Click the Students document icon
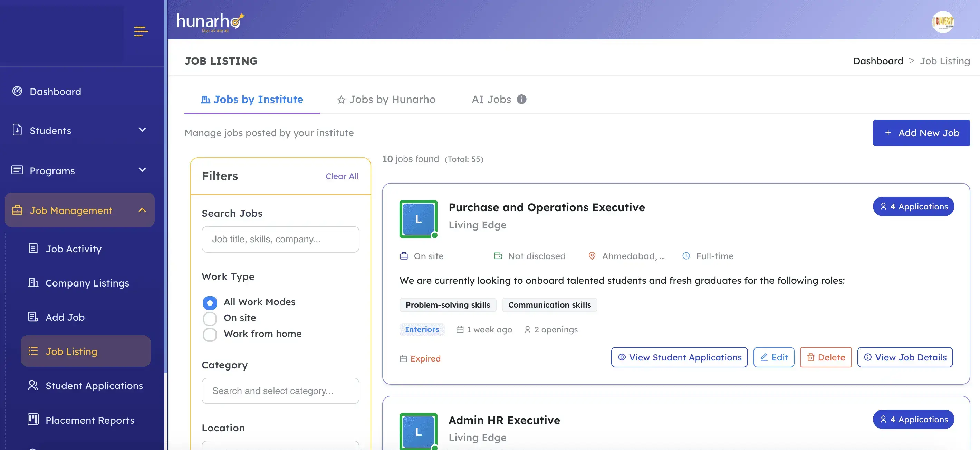980x450 pixels. [x=17, y=130]
